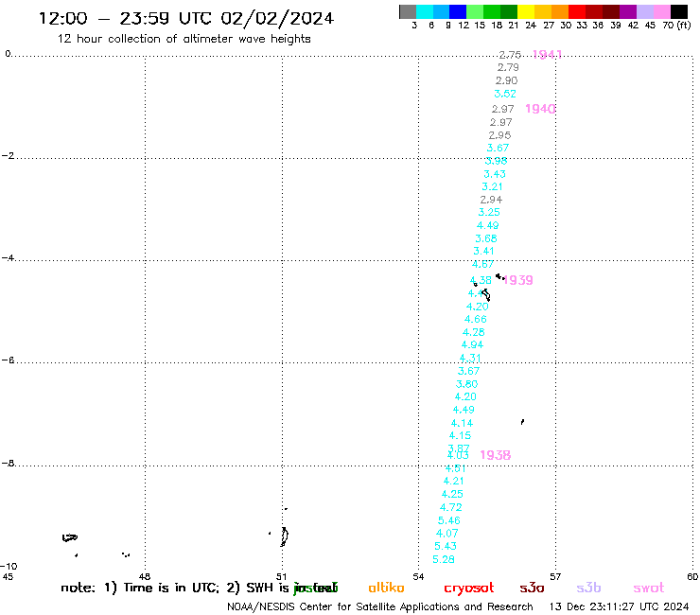Image resolution: width=700 pixels, height=615 pixels.
Task: Click wave height value 4.07
Action: click(447, 534)
